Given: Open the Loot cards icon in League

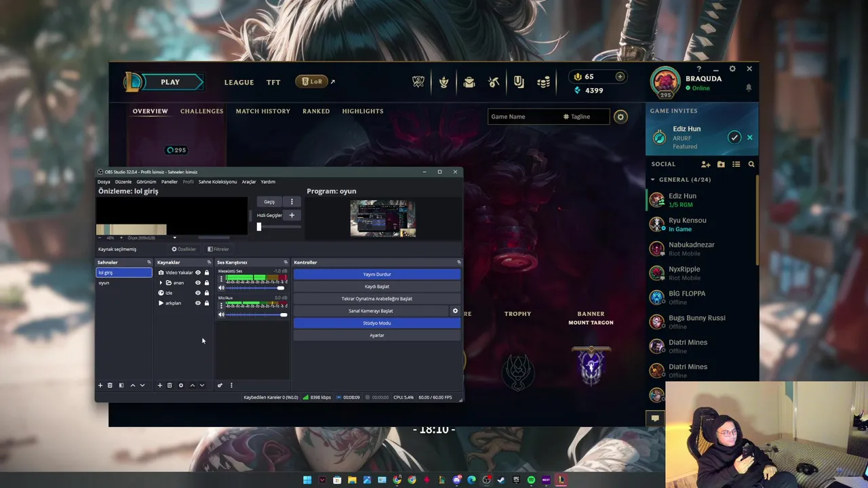Looking at the screenshot, I should [x=519, y=82].
